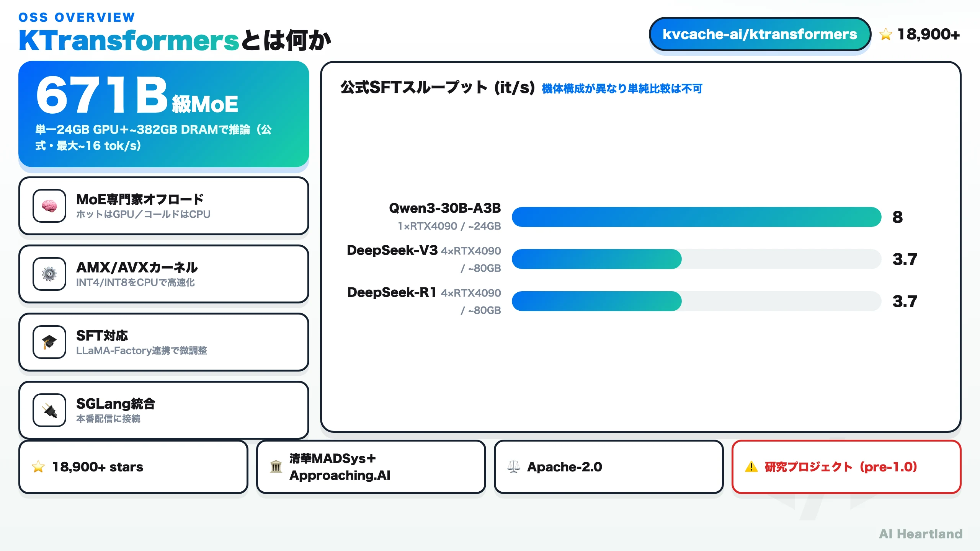Viewport: 980px width, 551px height.
Task: Click the Qwen3-30B-A3B model label
Action: pyautogui.click(x=445, y=208)
